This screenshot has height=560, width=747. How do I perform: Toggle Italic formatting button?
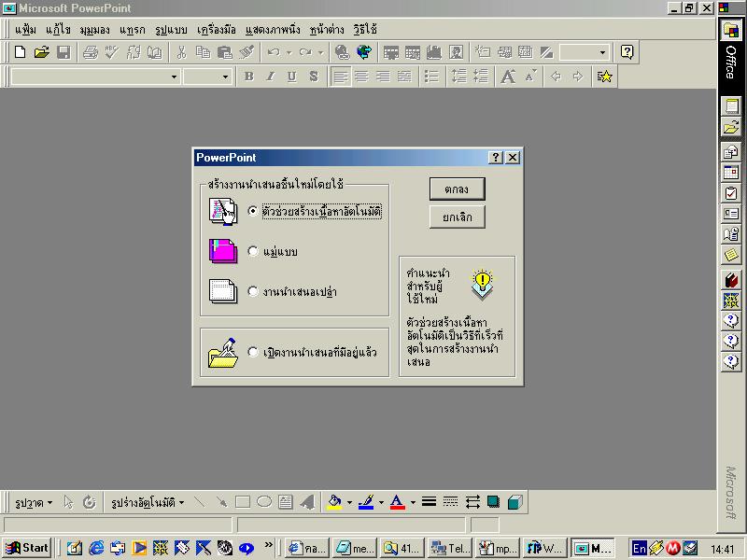click(270, 77)
